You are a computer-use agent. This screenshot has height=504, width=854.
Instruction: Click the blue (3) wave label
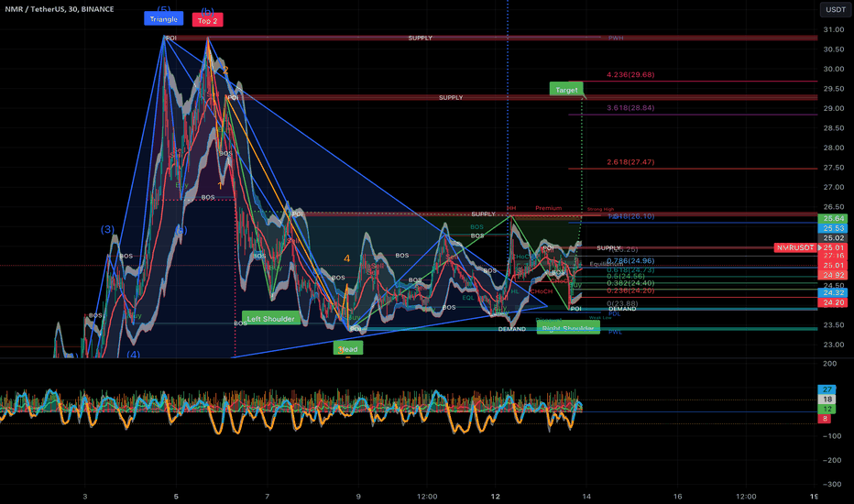pyautogui.click(x=107, y=229)
